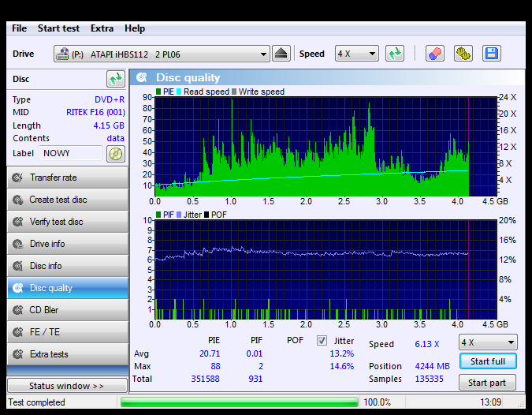
Task: Click the green PIF legend swatch
Action: (158, 215)
